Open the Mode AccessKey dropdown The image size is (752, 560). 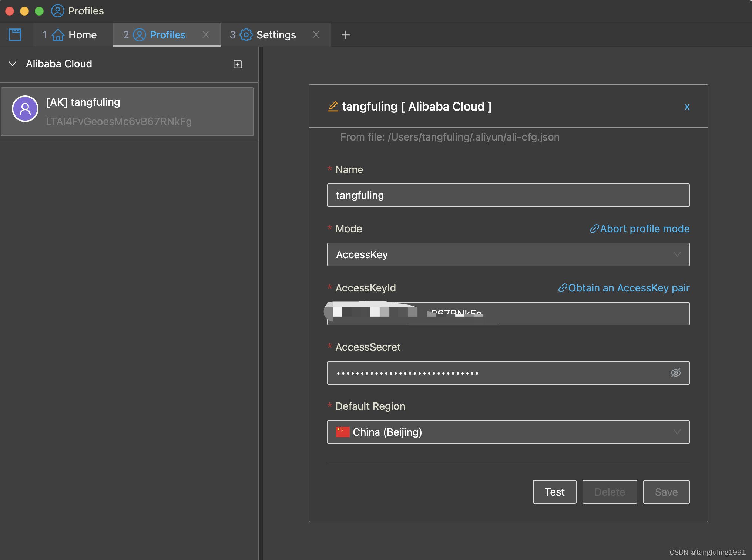pos(508,254)
